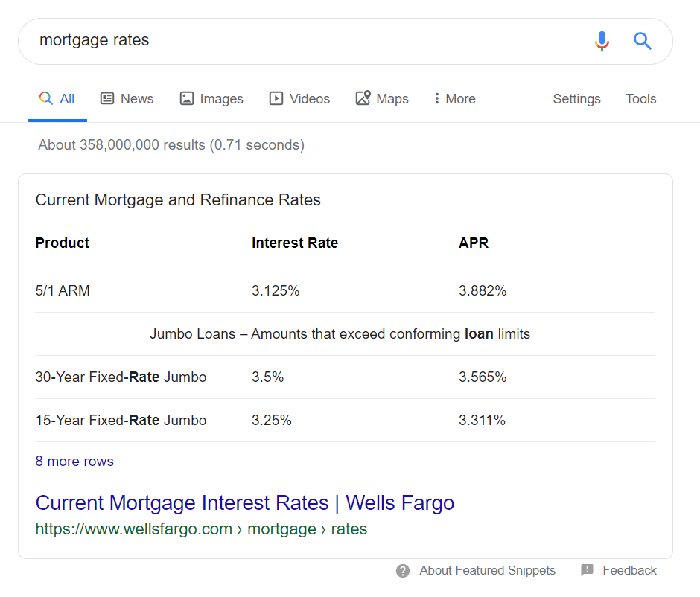Click the Feedback speech bubble icon

coord(587,569)
